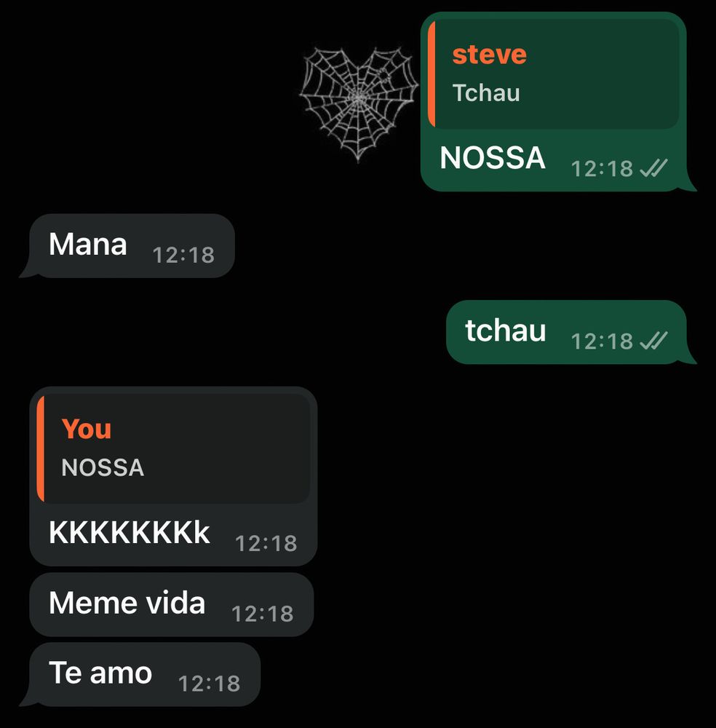
Task: Click the orange steve sender name
Action: pyautogui.click(x=489, y=55)
